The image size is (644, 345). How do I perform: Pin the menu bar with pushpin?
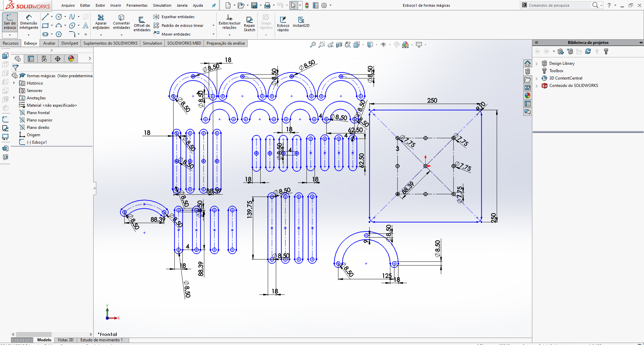point(214,5)
